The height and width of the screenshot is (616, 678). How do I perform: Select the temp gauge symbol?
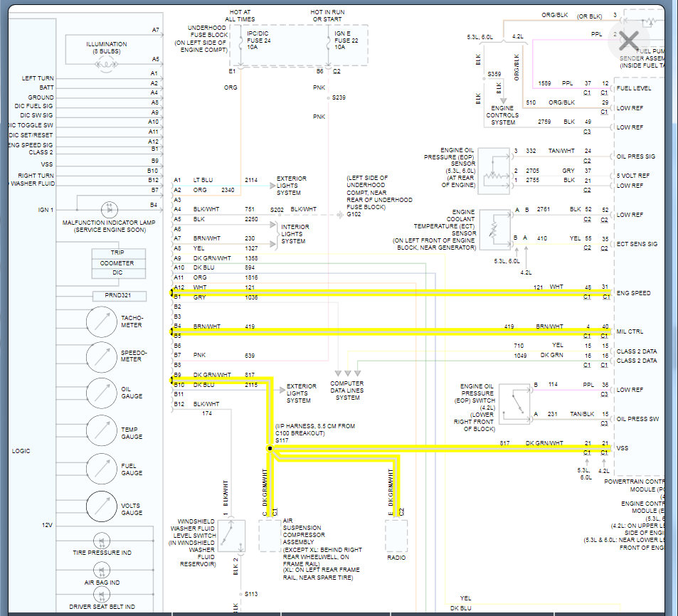pos(101,432)
